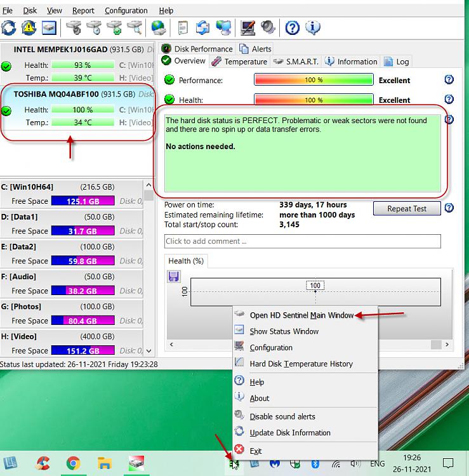Save the health graph using the floppy icon
469x476 pixels.
point(174,276)
